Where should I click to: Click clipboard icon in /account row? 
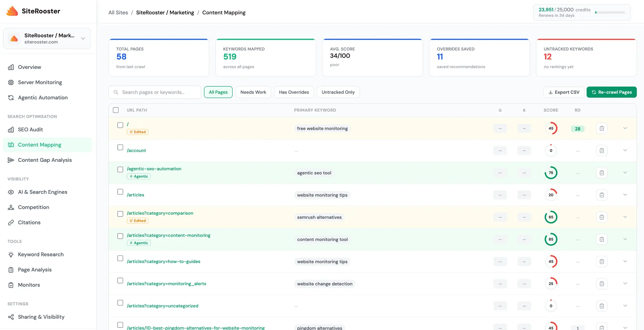click(x=602, y=151)
